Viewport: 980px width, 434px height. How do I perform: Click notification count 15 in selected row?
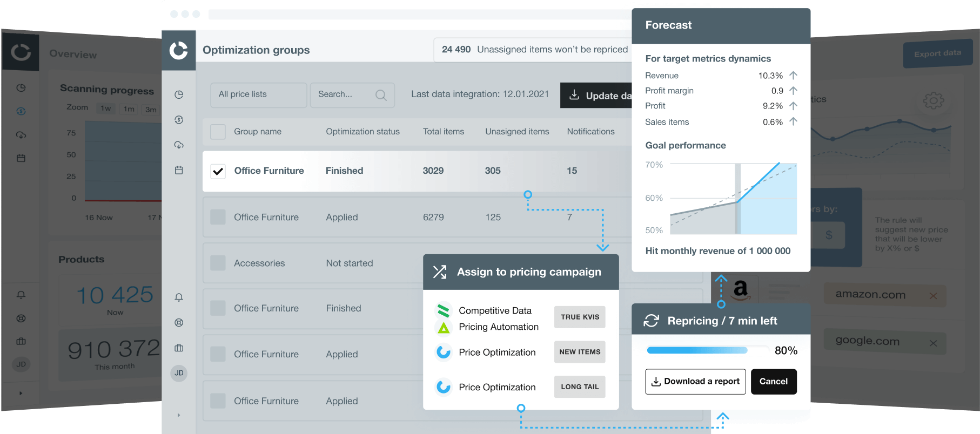(572, 171)
